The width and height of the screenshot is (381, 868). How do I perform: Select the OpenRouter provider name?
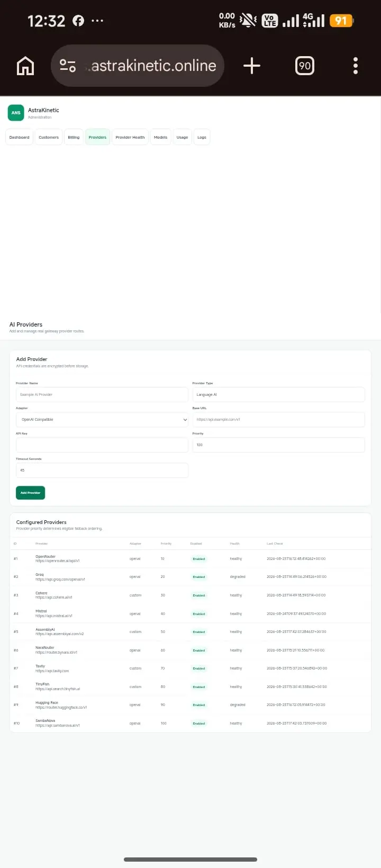tap(46, 557)
